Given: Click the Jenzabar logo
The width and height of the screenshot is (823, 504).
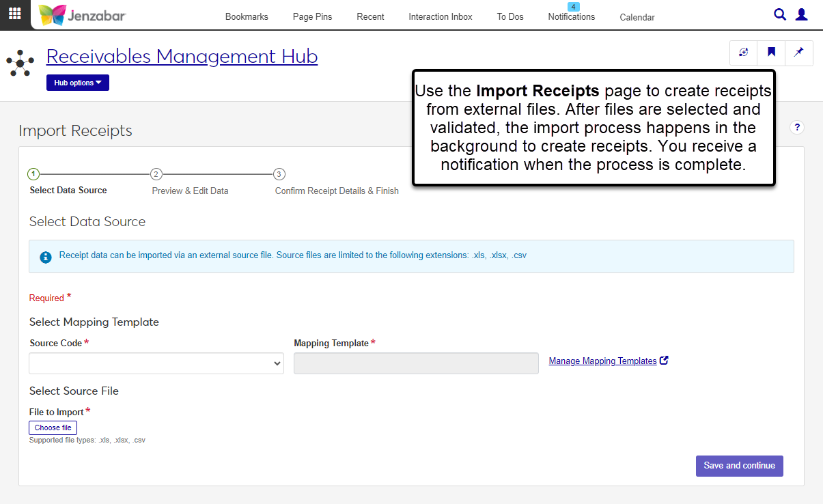Looking at the screenshot, I should click(x=83, y=15).
